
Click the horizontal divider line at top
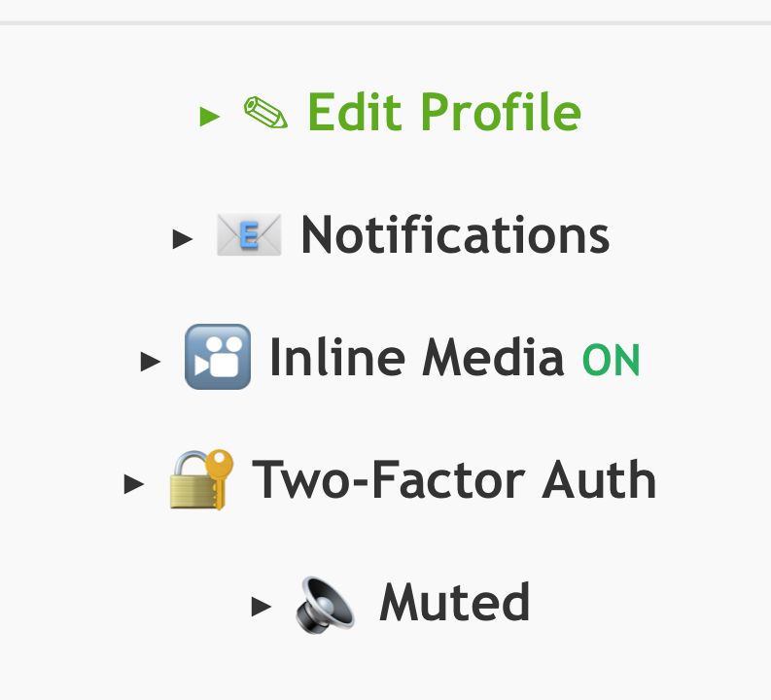coord(385,21)
